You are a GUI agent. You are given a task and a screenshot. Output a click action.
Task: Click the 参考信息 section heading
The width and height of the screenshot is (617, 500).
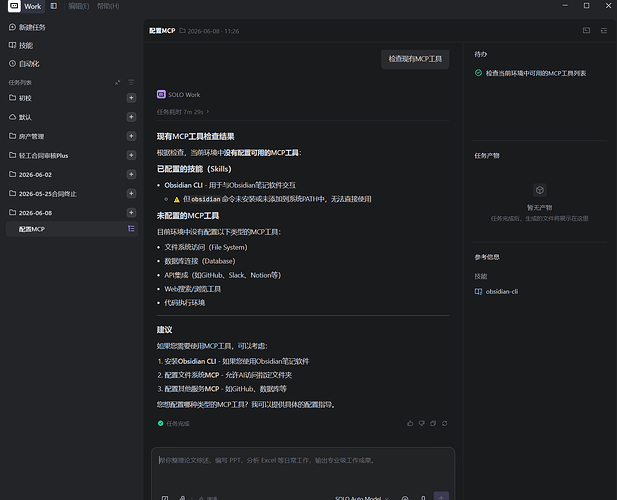[487, 257]
